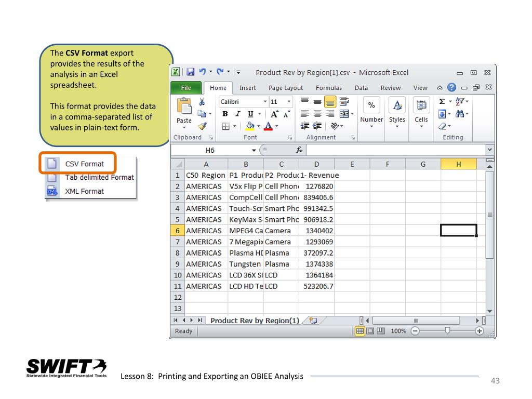Align text right
Screen dimensions: 532x399
click(330, 114)
